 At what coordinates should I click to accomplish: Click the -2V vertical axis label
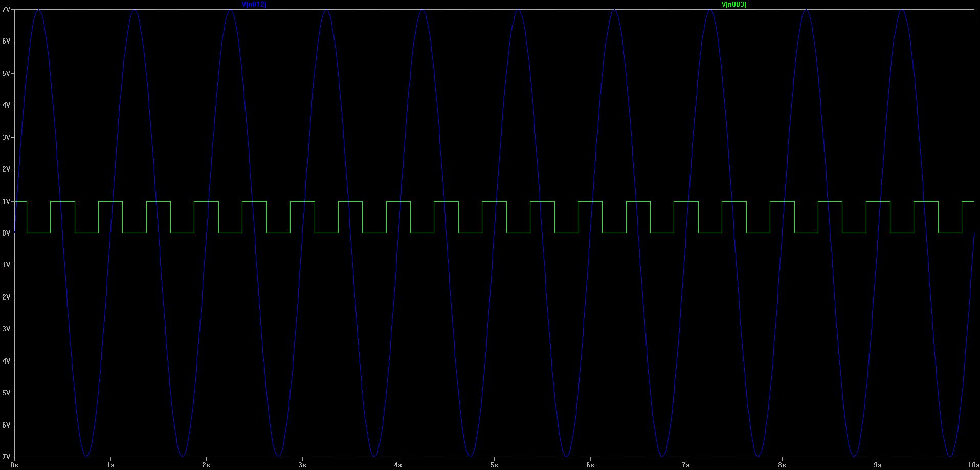[6, 297]
